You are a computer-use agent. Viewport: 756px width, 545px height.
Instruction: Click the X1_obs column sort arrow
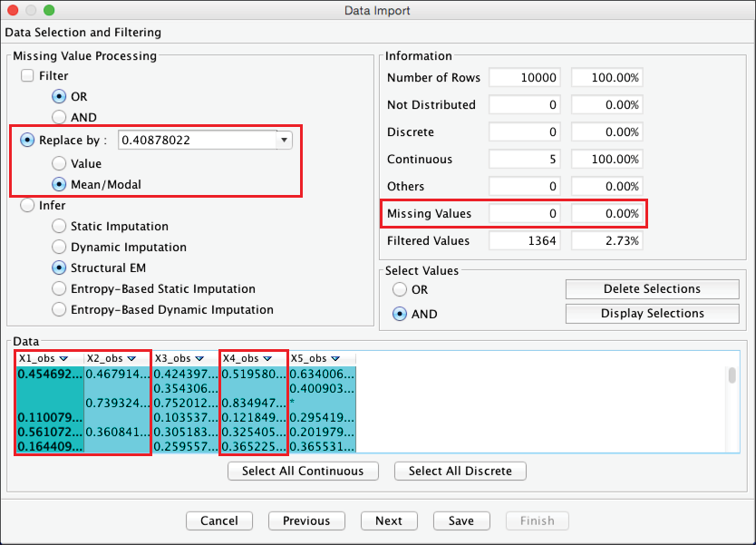(x=63, y=359)
